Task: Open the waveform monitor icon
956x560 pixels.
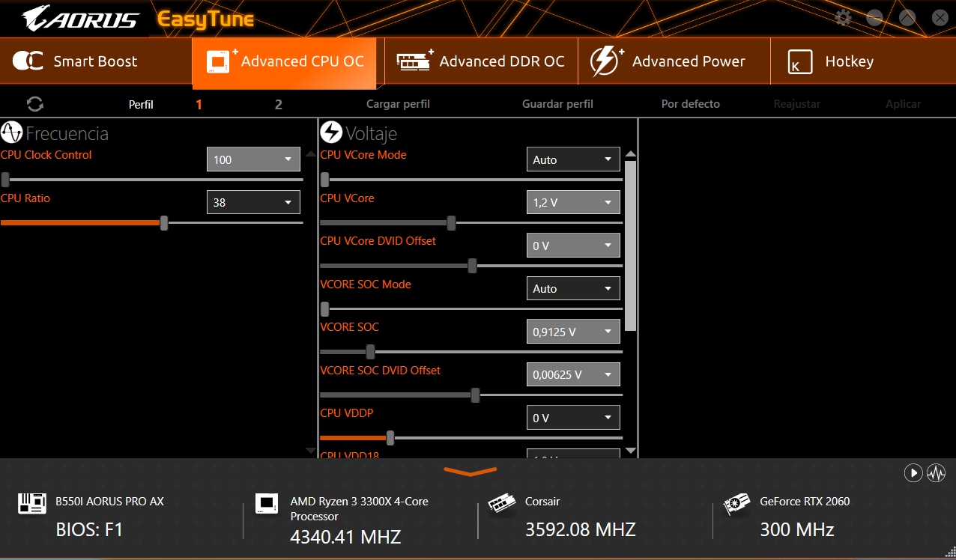Action: tap(936, 472)
